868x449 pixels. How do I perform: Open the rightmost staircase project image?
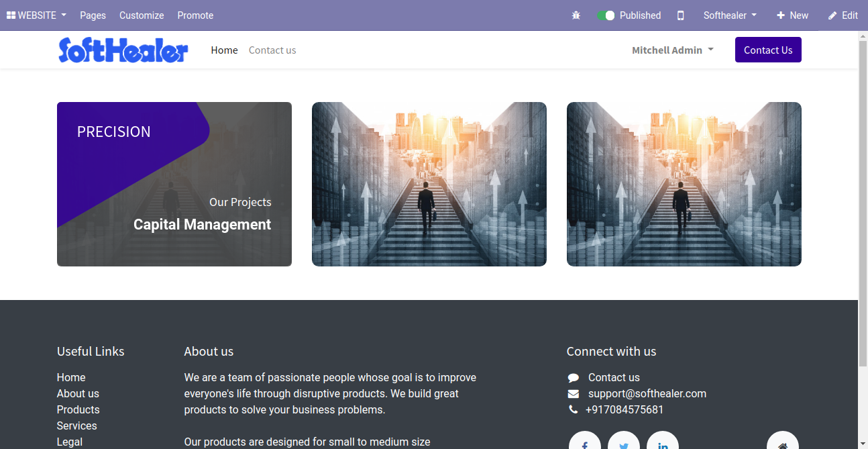[684, 184]
